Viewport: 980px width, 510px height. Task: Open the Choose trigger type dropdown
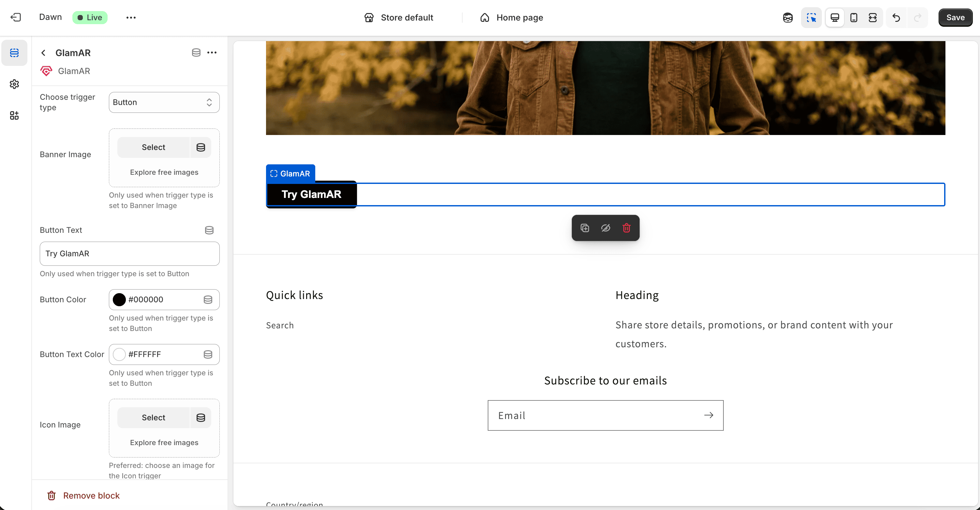[x=164, y=102]
